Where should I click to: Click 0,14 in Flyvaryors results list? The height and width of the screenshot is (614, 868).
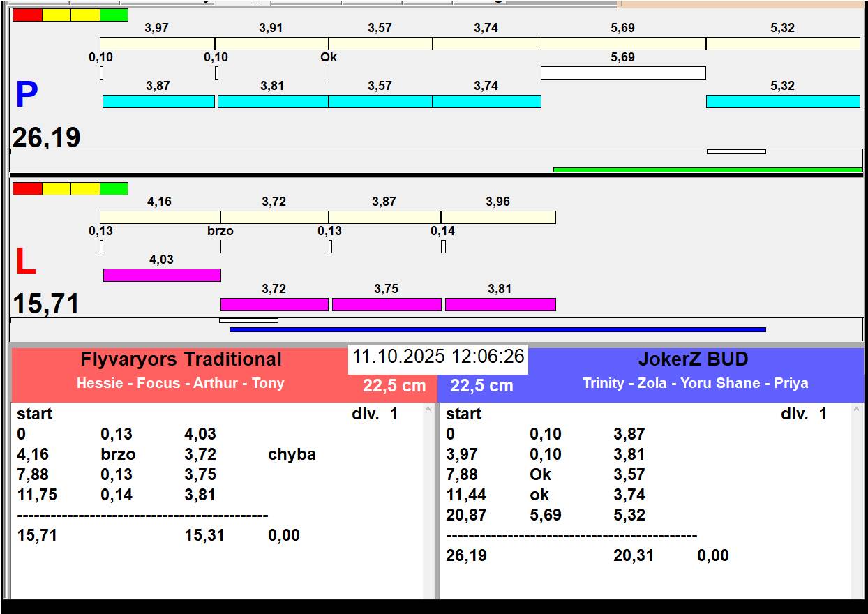117,495
